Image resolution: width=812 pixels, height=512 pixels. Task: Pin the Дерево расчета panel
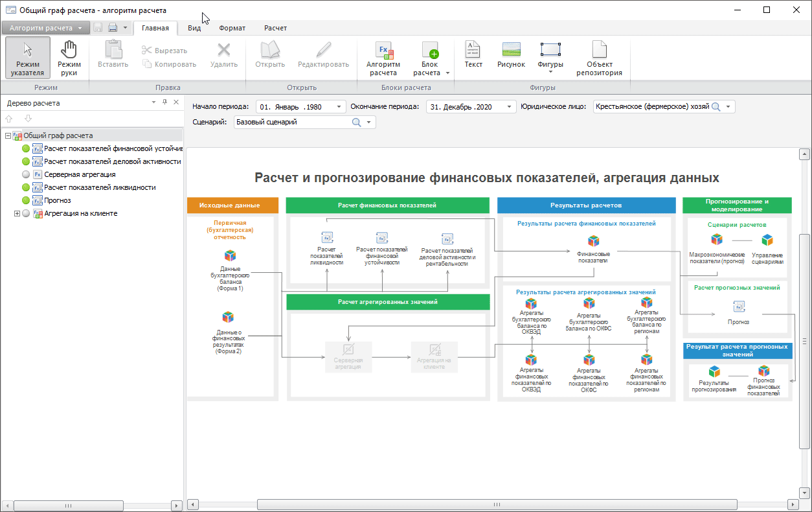click(164, 102)
